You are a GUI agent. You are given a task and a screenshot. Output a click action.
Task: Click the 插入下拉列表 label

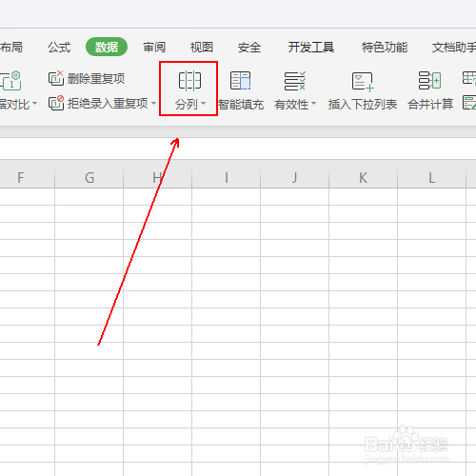pos(363,104)
